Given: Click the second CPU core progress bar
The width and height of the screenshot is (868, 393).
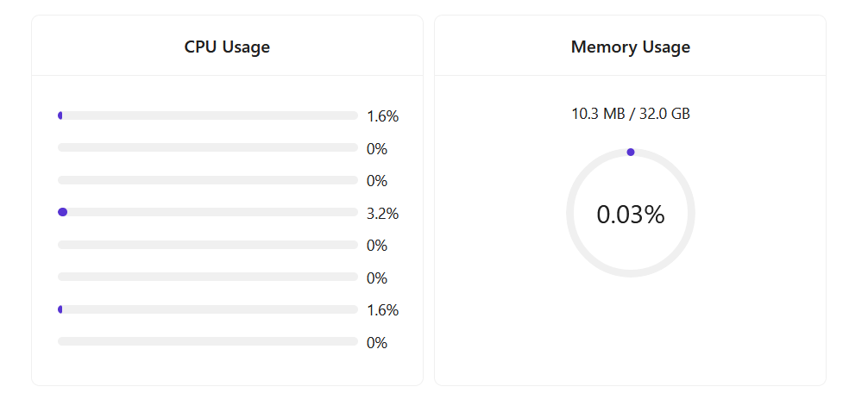Looking at the screenshot, I should [x=207, y=147].
